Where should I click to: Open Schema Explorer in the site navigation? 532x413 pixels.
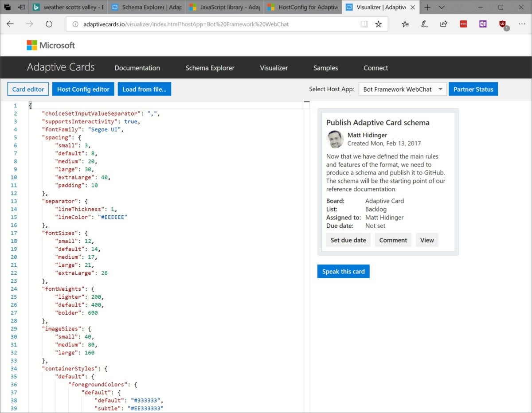point(210,68)
